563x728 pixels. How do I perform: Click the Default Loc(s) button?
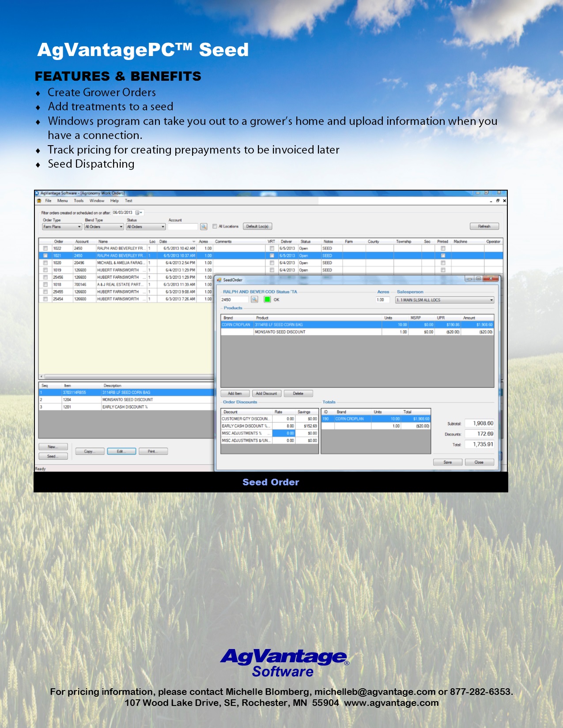[x=257, y=226]
